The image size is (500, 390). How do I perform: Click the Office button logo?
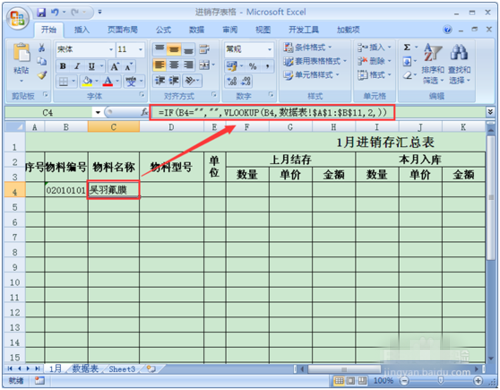coord(18,18)
